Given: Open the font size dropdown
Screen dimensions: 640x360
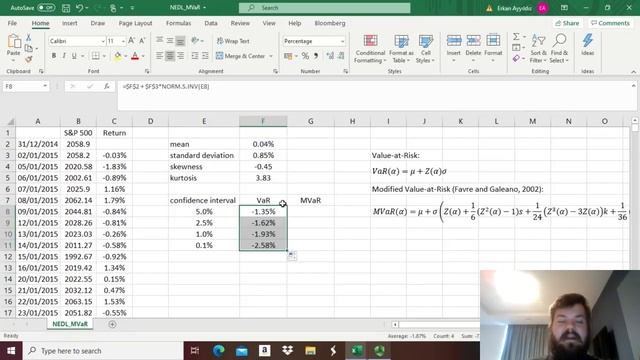Looking at the screenshot, I should [123, 41].
